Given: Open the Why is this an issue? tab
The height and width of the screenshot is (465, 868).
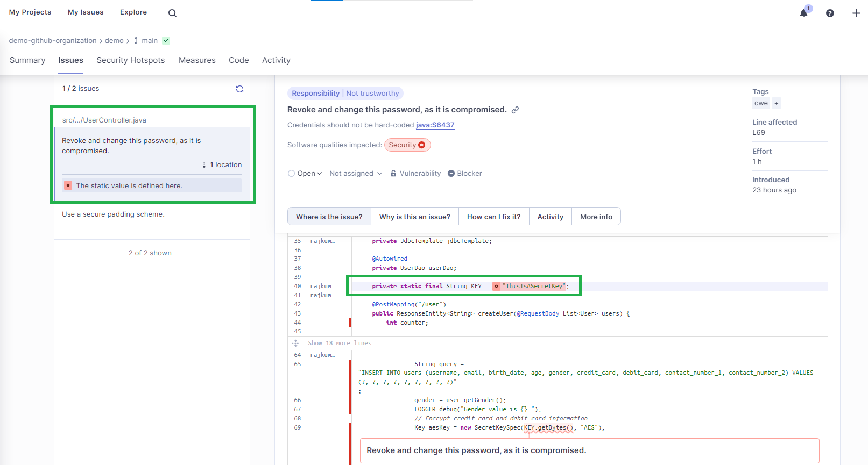Looking at the screenshot, I should 414,217.
